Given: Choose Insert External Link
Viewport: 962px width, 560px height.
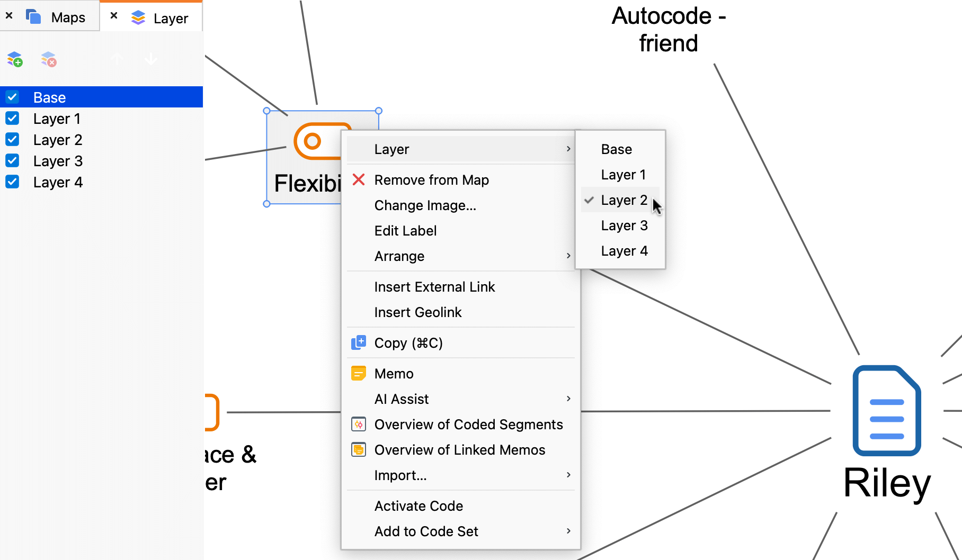Looking at the screenshot, I should coord(460,287).
